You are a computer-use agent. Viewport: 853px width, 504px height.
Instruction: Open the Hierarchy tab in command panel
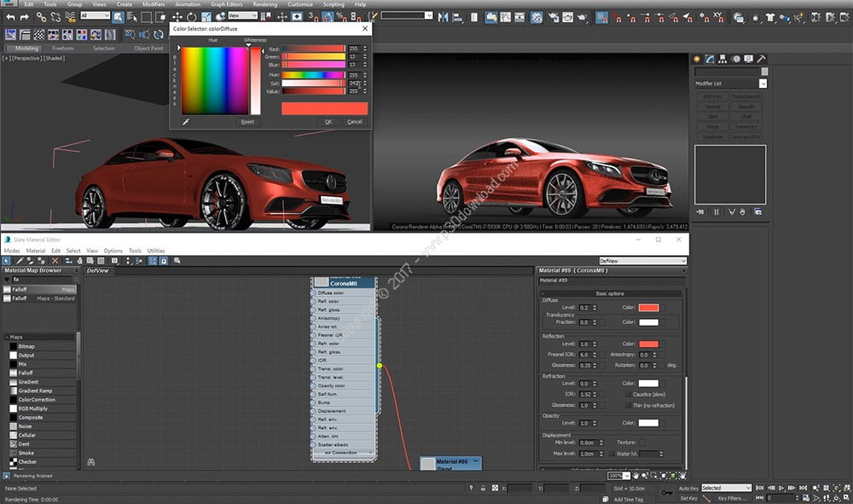pos(722,59)
